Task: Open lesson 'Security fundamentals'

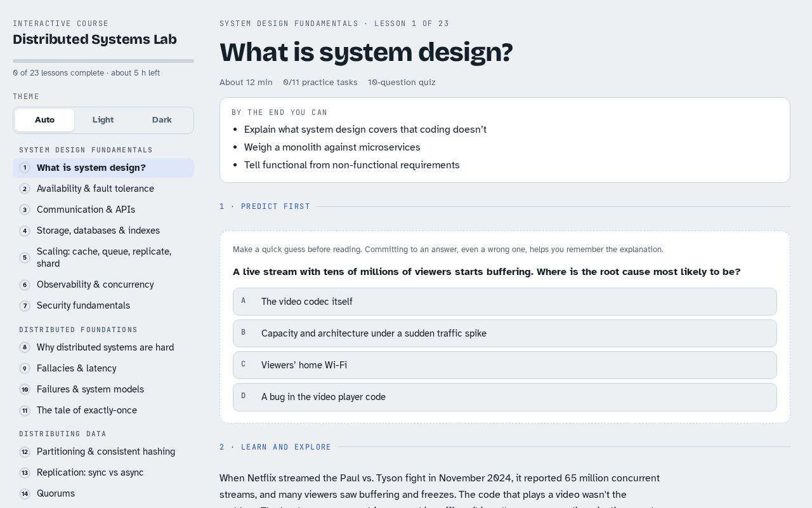Action: [103, 305]
